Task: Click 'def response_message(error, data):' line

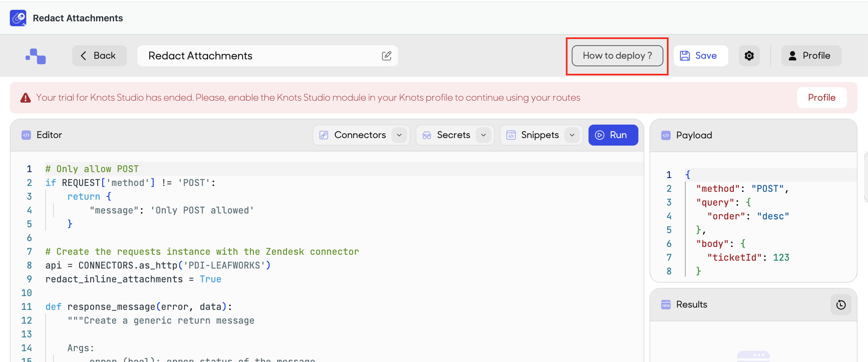Action: [x=138, y=307]
